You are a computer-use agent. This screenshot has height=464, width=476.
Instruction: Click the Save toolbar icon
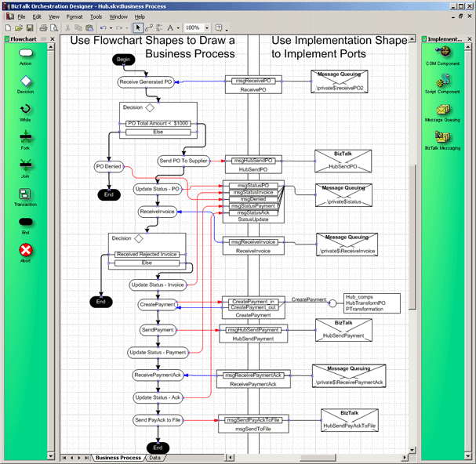(x=29, y=27)
